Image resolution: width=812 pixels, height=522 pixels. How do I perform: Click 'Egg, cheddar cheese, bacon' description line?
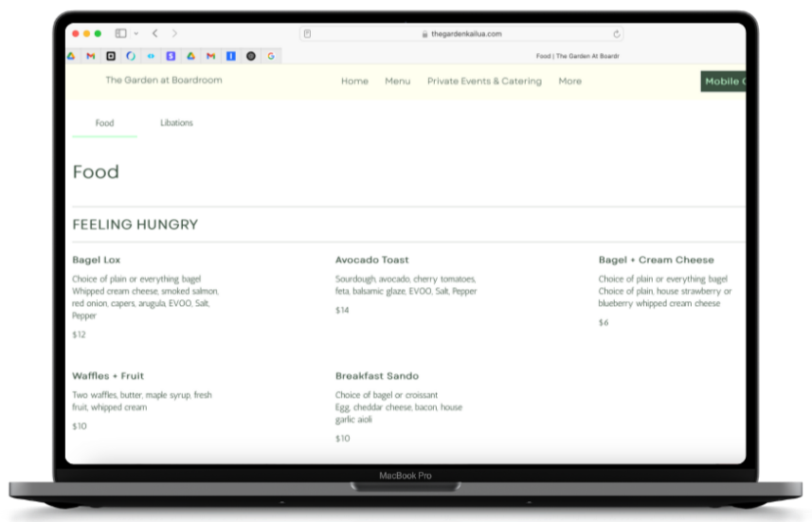pyautogui.click(x=399, y=407)
